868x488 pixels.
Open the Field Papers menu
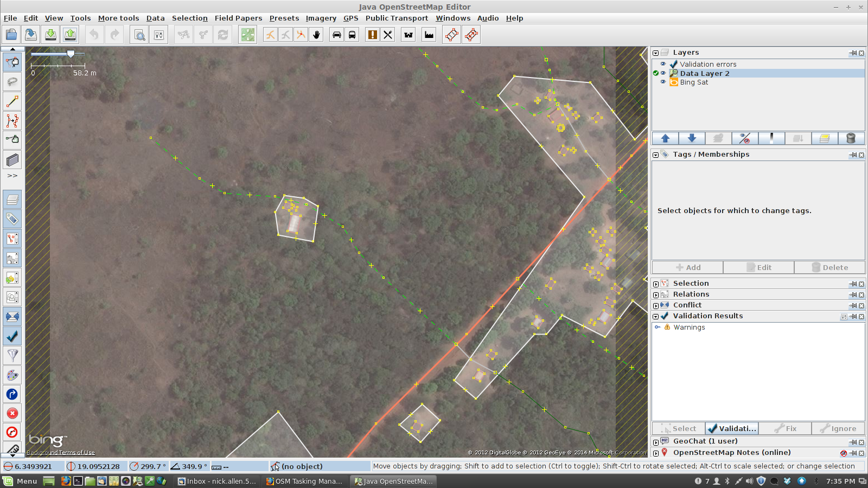point(238,18)
